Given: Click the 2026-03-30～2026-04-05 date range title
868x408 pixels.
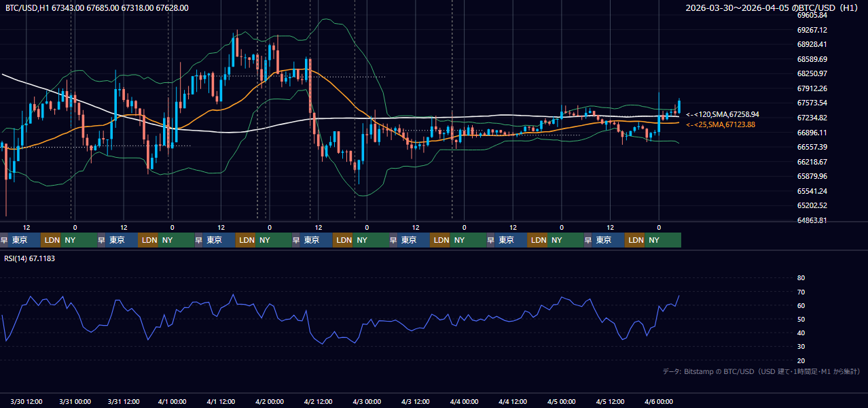Looking at the screenshot, I should [x=772, y=8].
